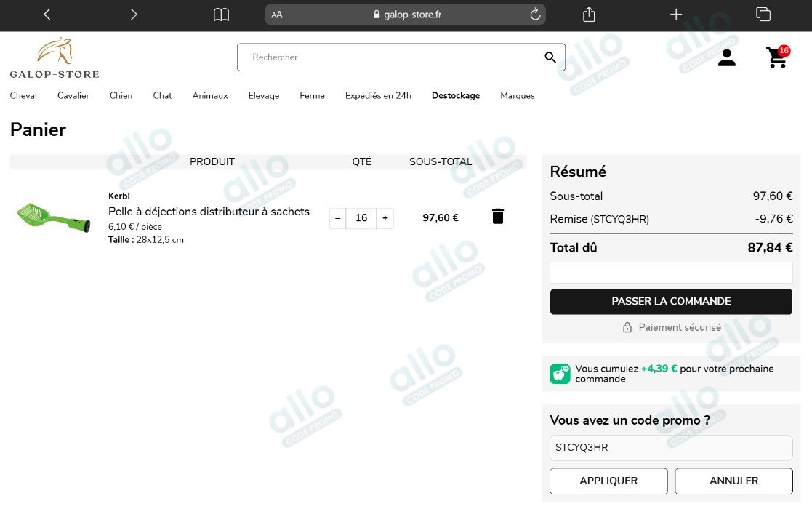This screenshot has height=509, width=812.
Task: Open the Animaux menu
Action: pyautogui.click(x=210, y=96)
